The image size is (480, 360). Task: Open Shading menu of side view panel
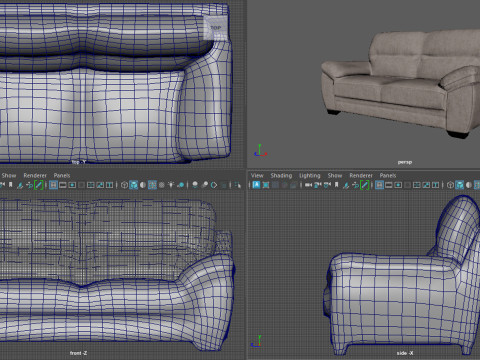coord(281,175)
